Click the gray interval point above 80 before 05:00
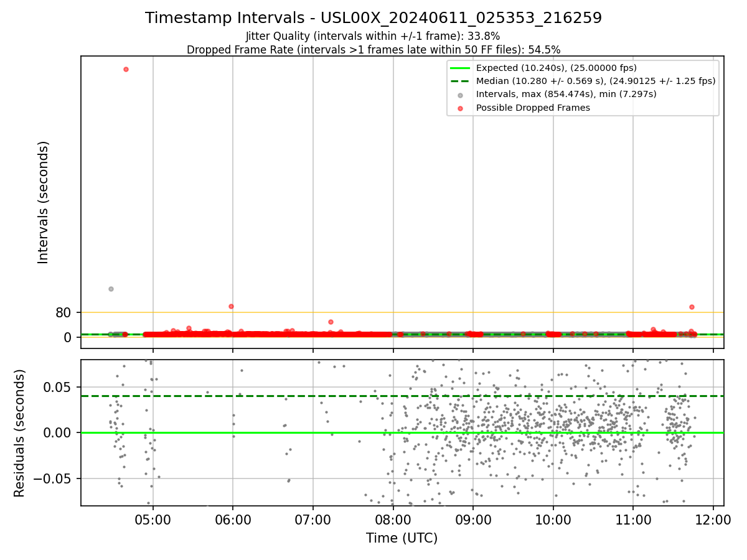Image resolution: width=747 pixels, height=560 pixels. 111,289
